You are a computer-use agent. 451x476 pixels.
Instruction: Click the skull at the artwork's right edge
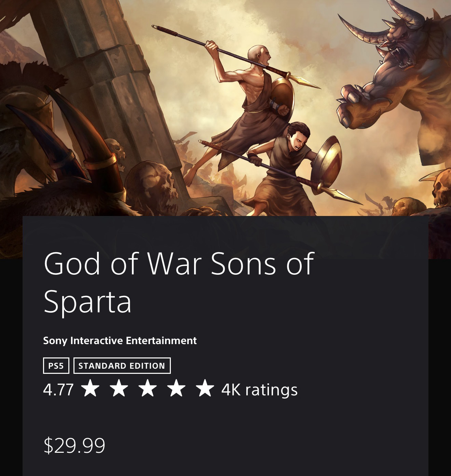pyautogui.click(x=442, y=188)
